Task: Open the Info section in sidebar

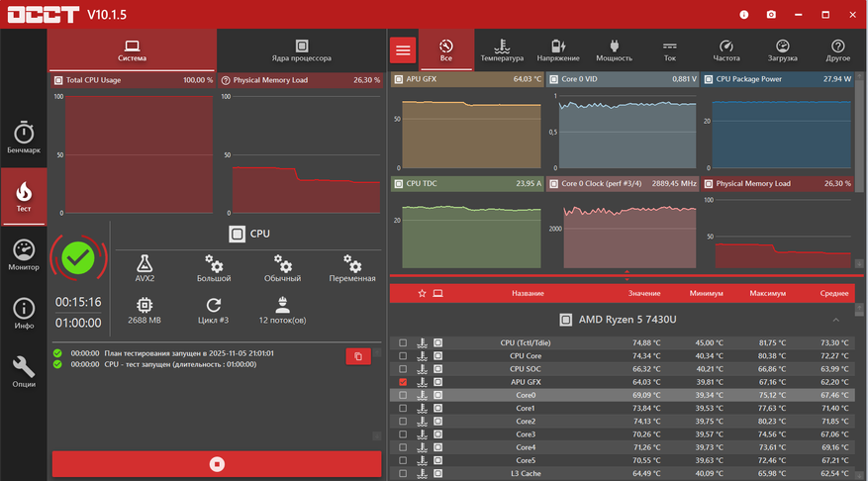Action: [24, 313]
